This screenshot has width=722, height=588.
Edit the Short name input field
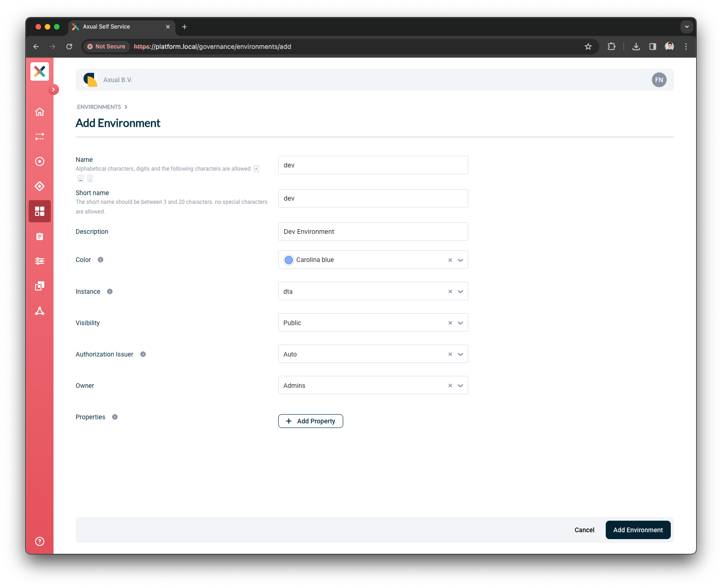coord(373,198)
